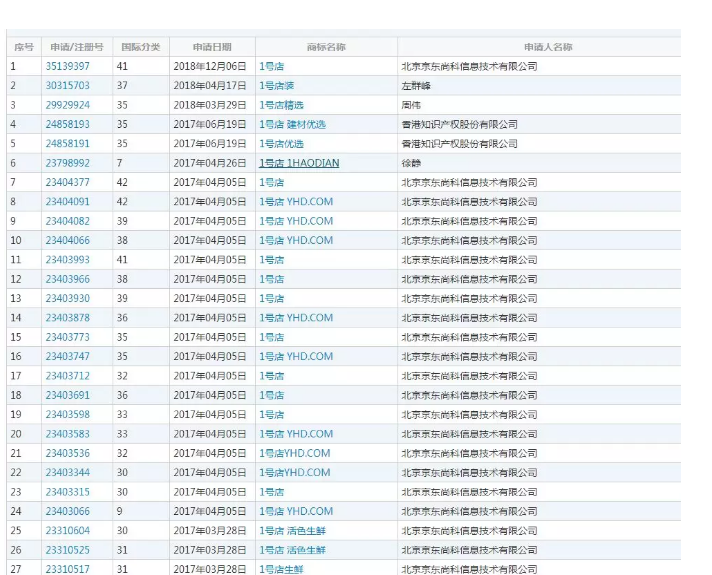The image size is (712, 575).
Task: Open registration number 35139397 link
Action: click(x=67, y=66)
